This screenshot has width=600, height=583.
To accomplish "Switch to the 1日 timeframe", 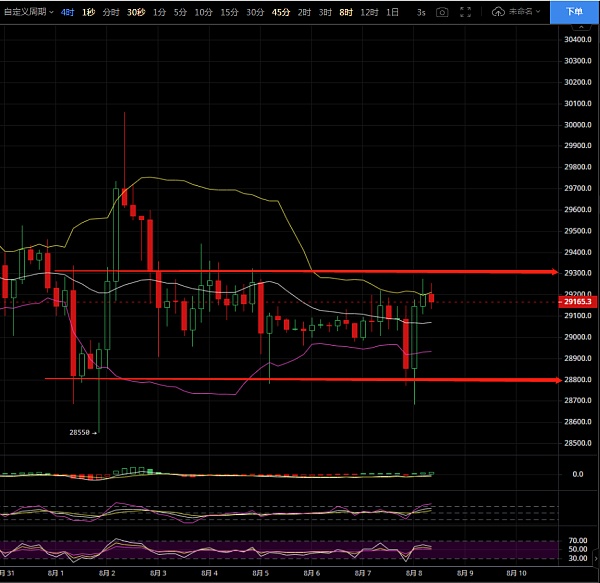I will click(x=392, y=12).
